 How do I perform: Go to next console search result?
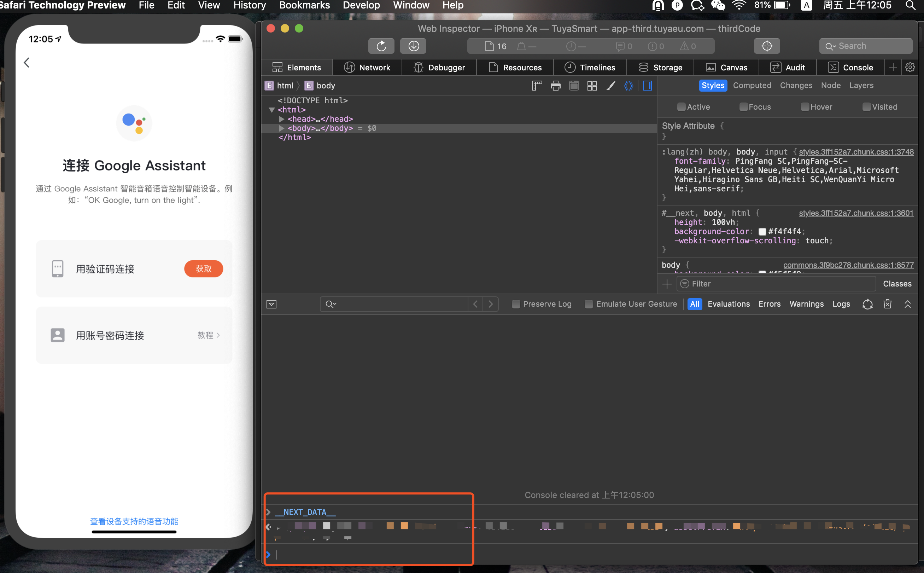click(491, 304)
